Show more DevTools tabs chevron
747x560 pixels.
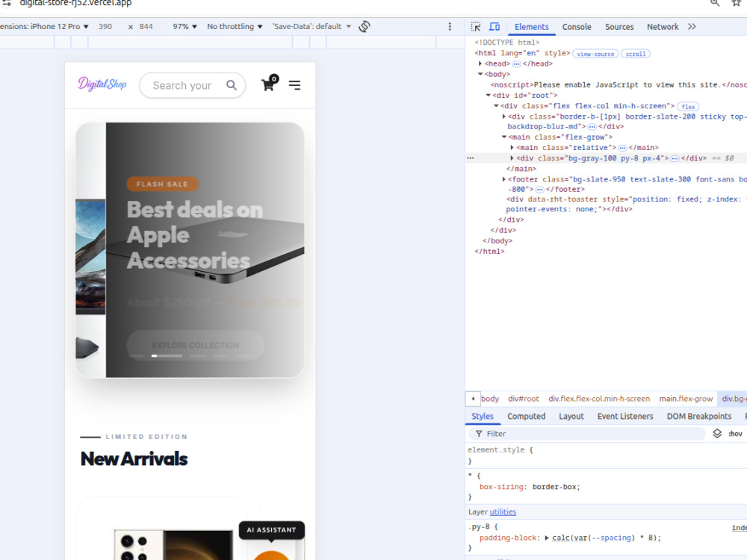(x=692, y=27)
